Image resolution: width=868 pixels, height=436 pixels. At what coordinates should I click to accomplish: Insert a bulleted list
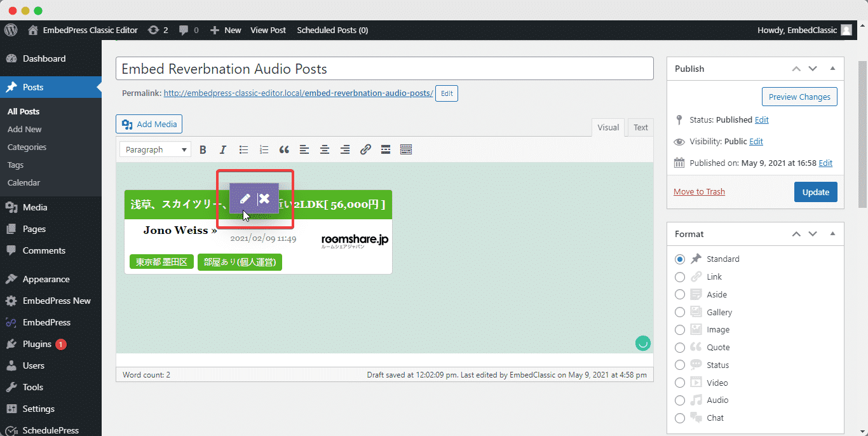click(243, 150)
